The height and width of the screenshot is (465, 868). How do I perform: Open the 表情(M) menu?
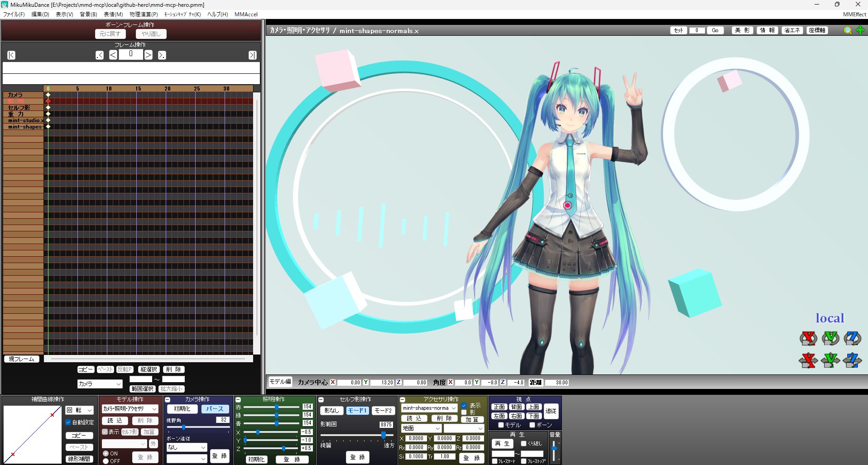113,14
